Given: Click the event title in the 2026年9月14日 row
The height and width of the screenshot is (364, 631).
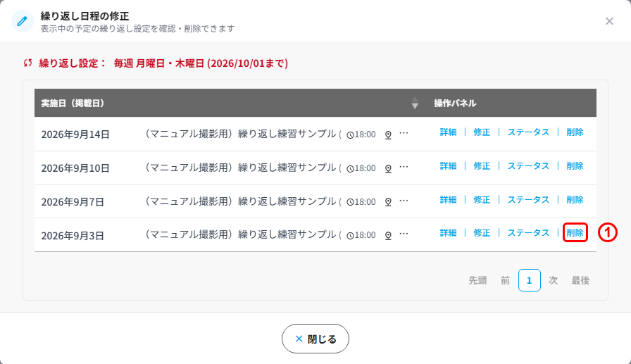Looking at the screenshot, I should 242,134.
